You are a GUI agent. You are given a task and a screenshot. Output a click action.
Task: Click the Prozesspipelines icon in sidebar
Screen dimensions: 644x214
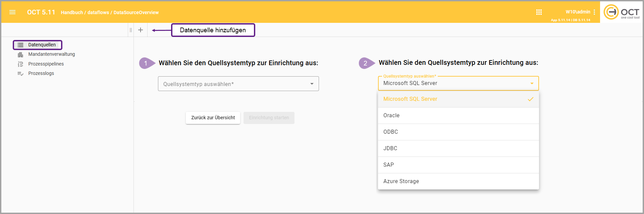20,64
